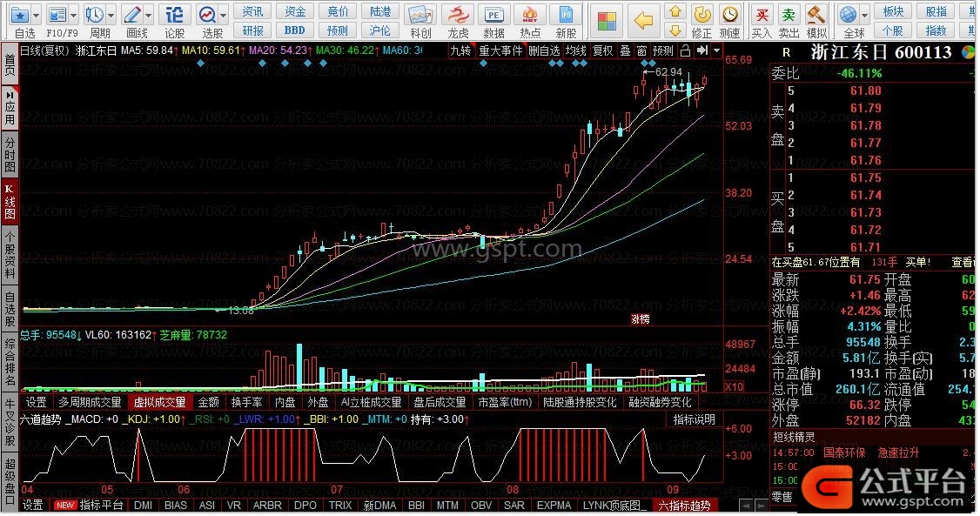Screen dimensions: 980x516
Task: Click the 资讯 news button
Action: point(252,11)
